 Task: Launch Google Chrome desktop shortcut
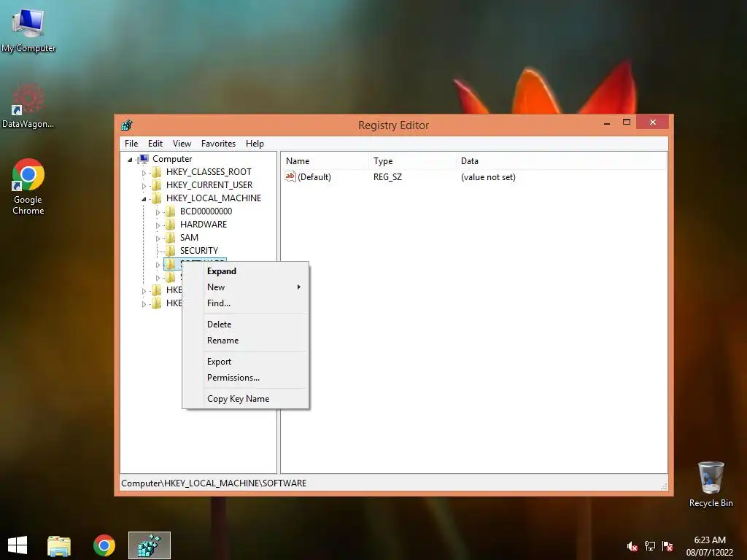[x=28, y=187]
